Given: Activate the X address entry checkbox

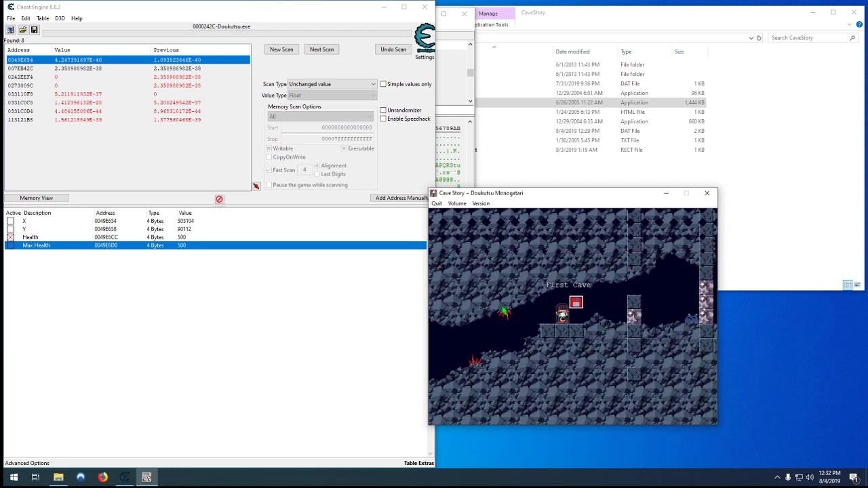Looking at the screenshot, I should (x=10, y=221).
